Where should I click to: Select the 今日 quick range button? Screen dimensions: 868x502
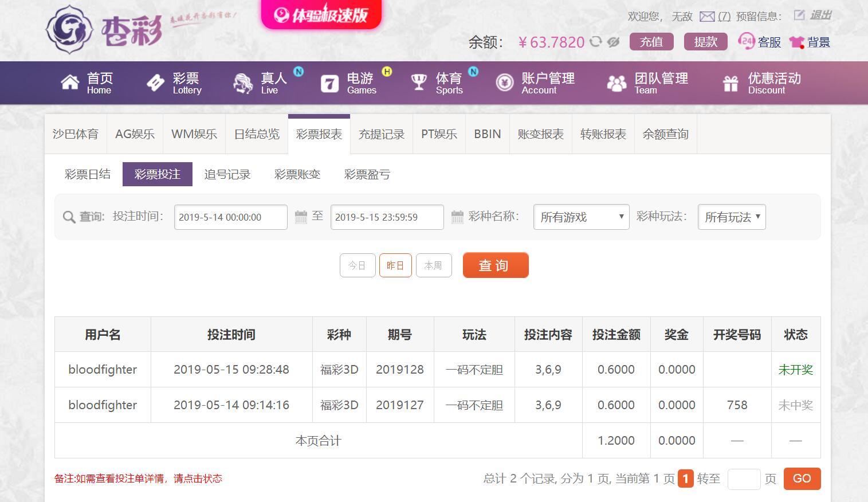click(x=358, y=265)
